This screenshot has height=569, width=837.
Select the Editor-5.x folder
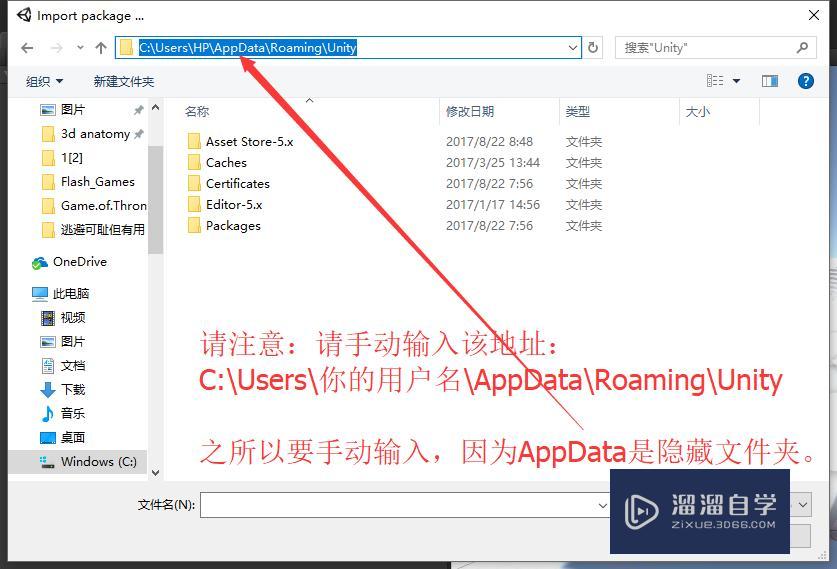coord(225,204)
